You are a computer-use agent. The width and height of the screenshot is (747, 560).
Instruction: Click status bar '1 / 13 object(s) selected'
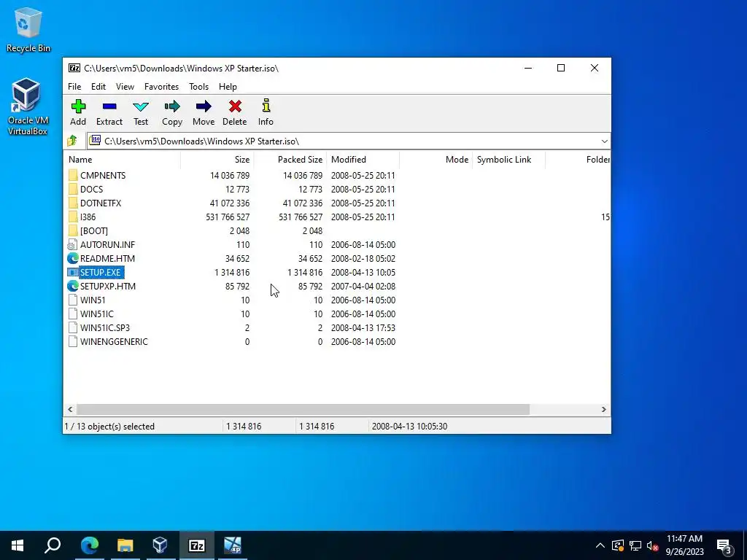tap(110, 426)
